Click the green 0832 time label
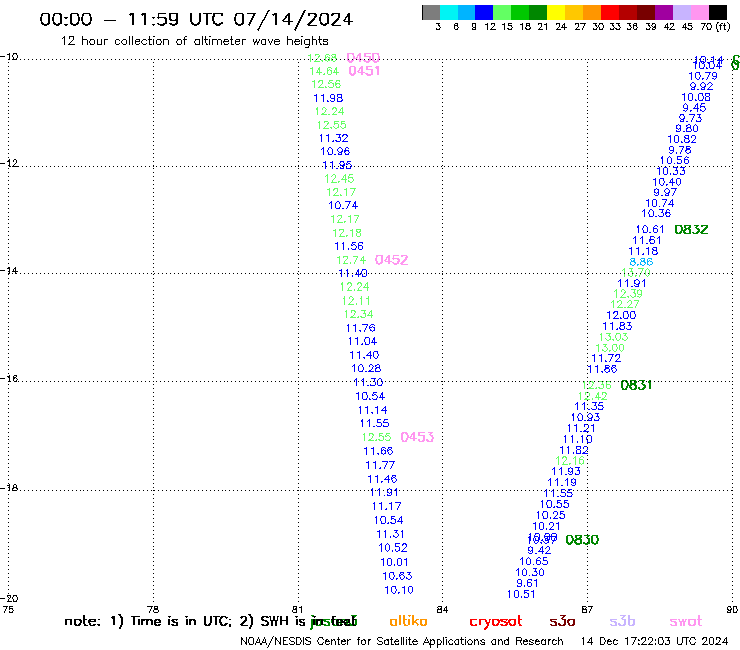 [x=691, y=229]
